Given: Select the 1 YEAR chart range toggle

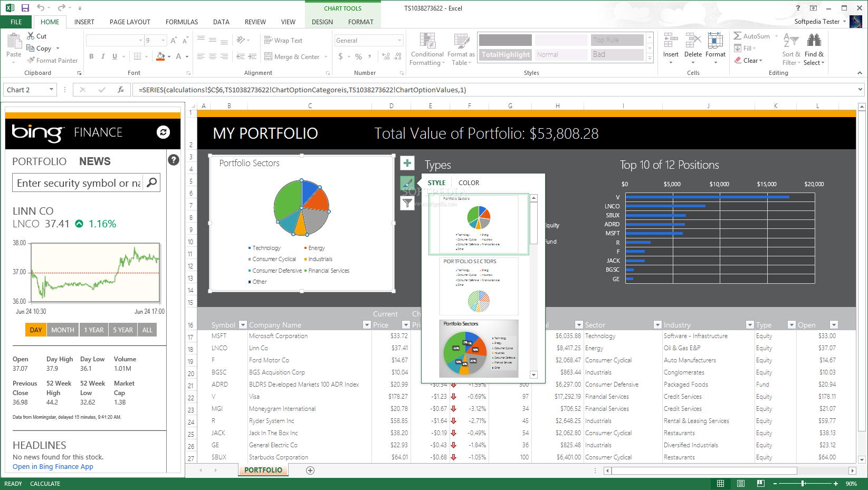Looking at the screenshot, I should 94,330.
